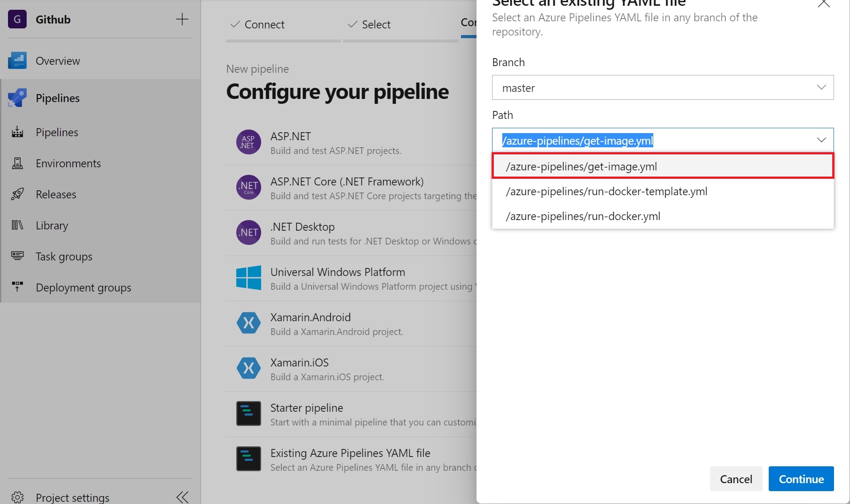Image resolution: width=850 pixels, height=504 pixels.
Task: Click the blue Pipelines rocket icon
Action: coord(17,98)
